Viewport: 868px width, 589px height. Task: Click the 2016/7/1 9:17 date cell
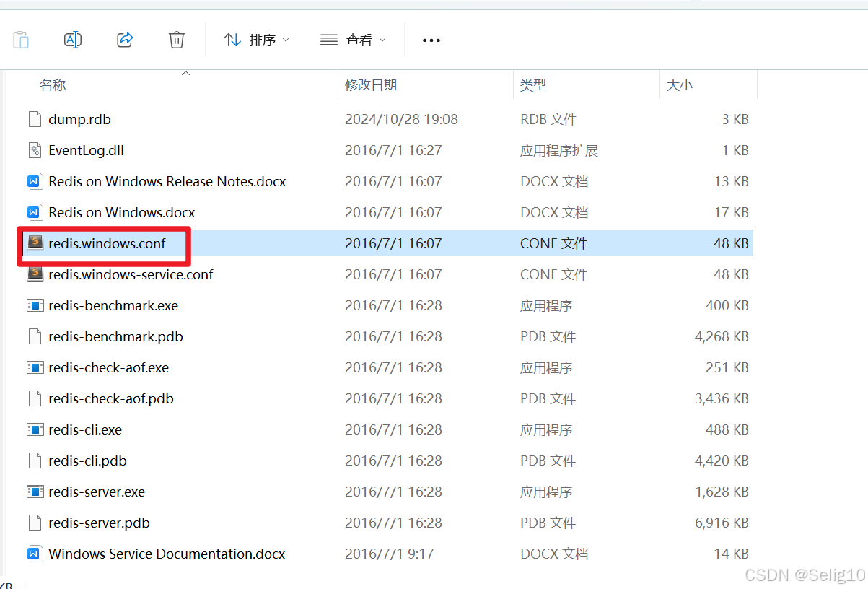[388, 554]
